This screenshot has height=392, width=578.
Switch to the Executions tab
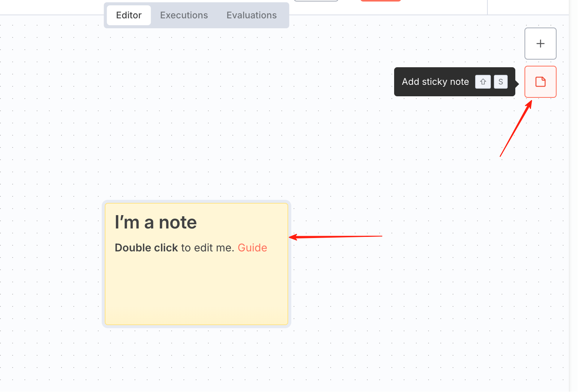(x=184, y=15)
